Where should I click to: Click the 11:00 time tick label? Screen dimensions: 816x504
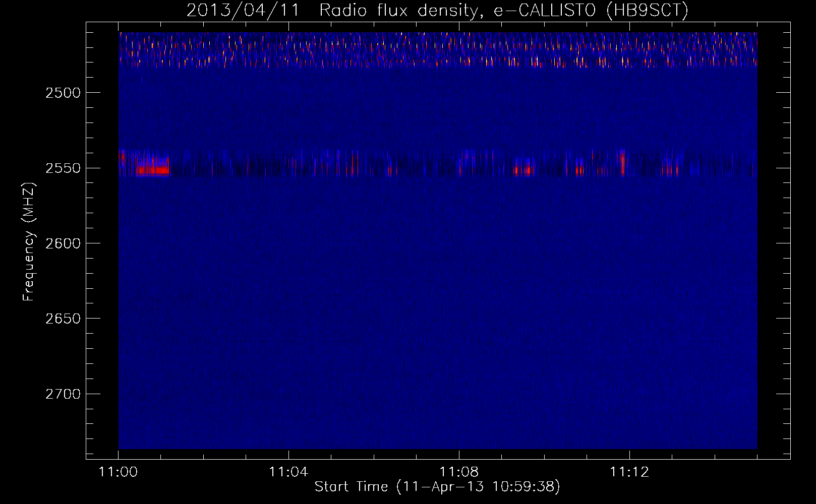[x=118, y=472]
